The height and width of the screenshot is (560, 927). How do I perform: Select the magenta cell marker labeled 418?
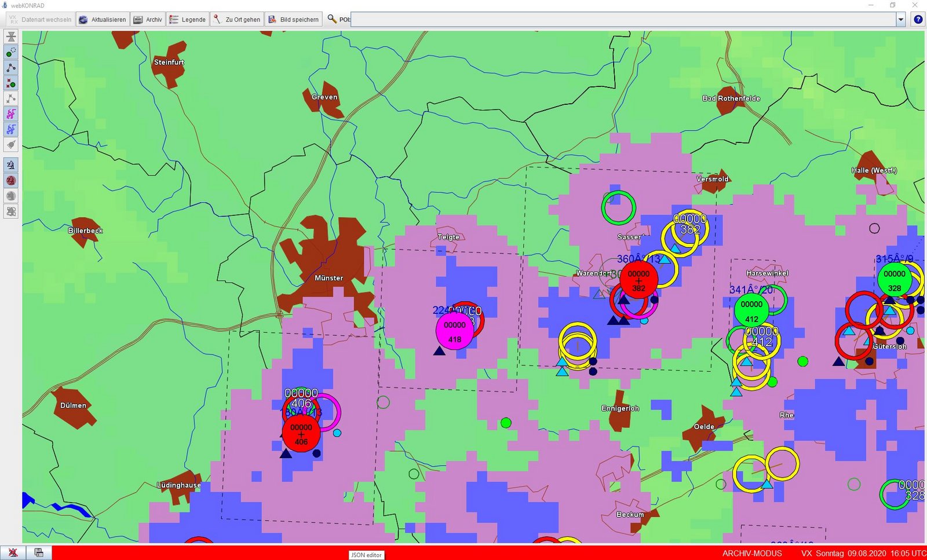point(455,332)
